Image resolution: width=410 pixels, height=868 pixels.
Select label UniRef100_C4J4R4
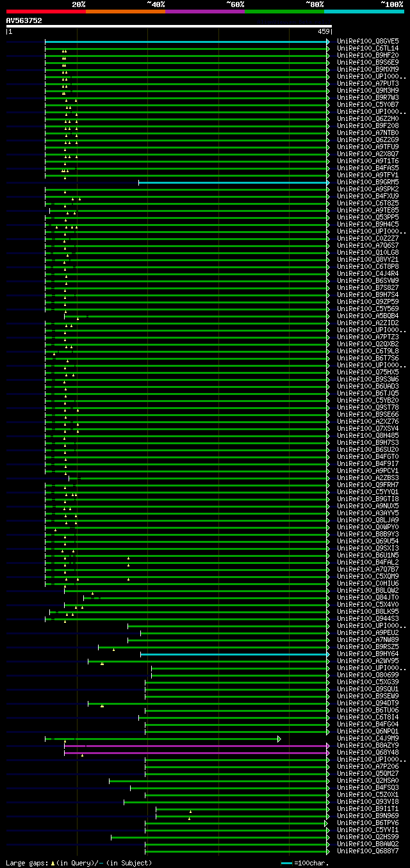[368, 273]
